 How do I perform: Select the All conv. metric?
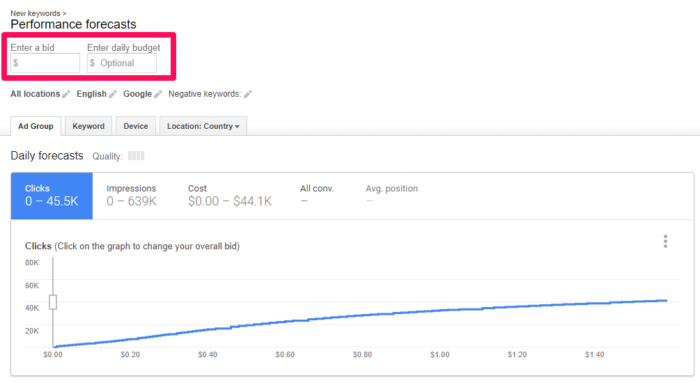coord(317,196)
